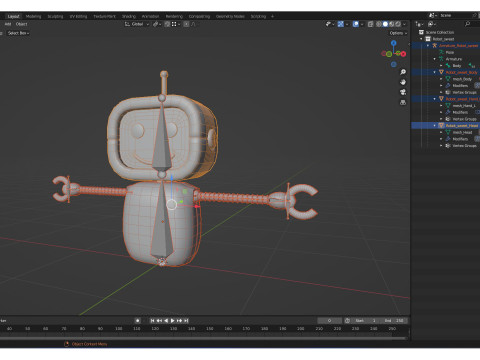
Task: Click the scene selector icon
Action: click(x=432, y=15)
